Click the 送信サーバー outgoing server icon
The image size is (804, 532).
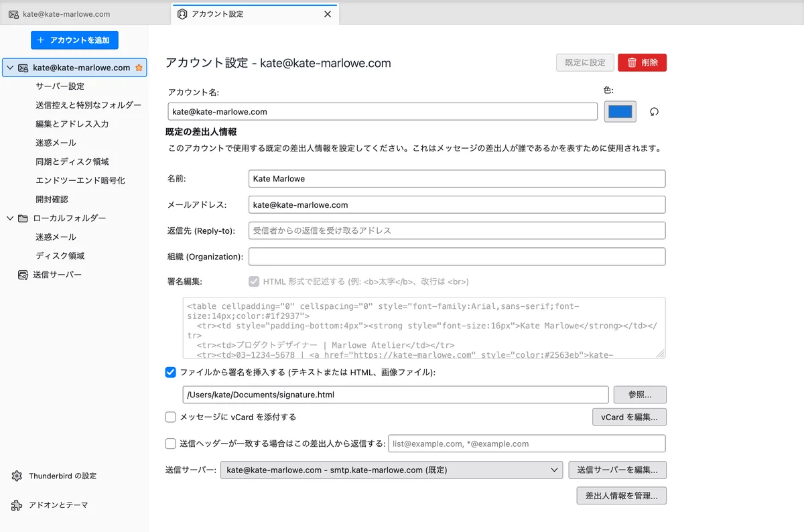tap(22, 275)
